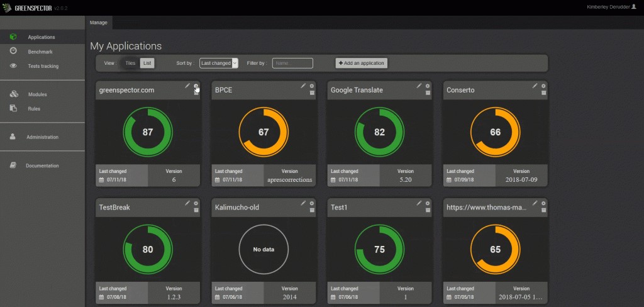Switch the view to Tiles
Image resolution: width=644 pixels, height=307 pixels.
tap(130, 64)
